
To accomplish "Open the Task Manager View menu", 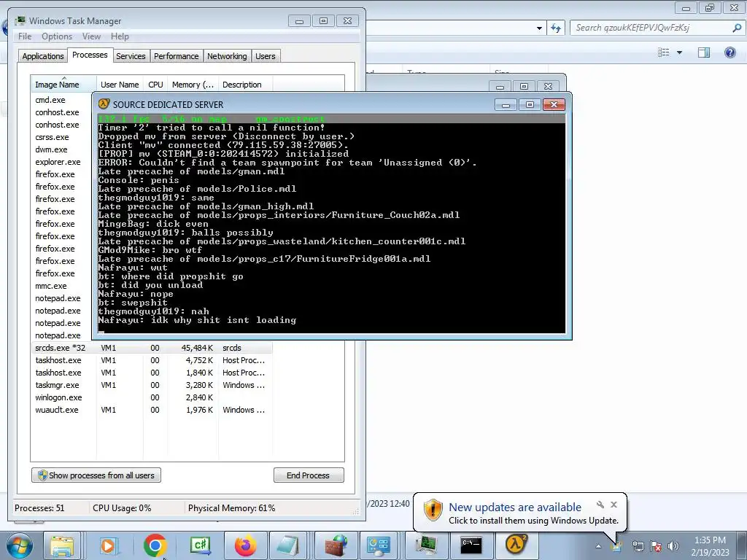I will click(91, 36).
